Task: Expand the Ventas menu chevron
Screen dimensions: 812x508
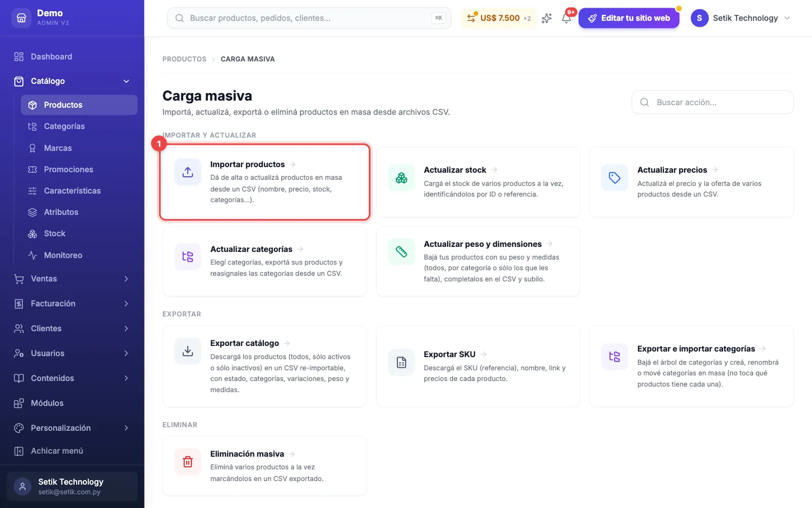Action: [126, 279]
